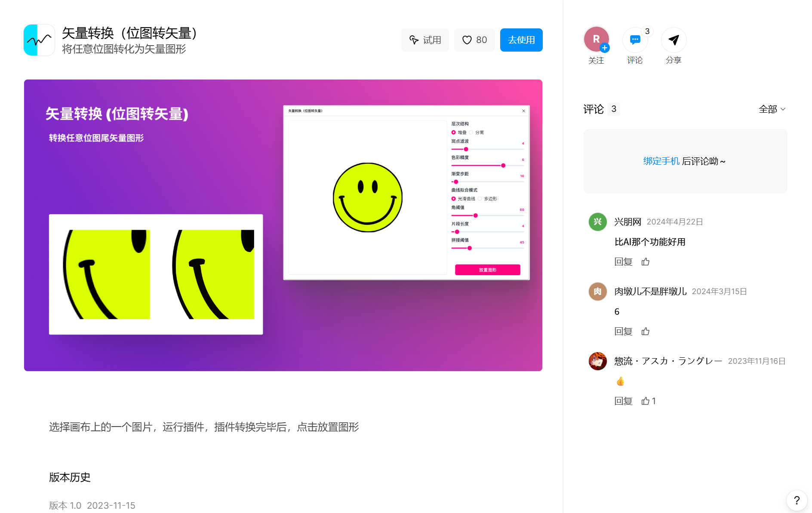Click username 兴朋网

(x=628, y=222)
